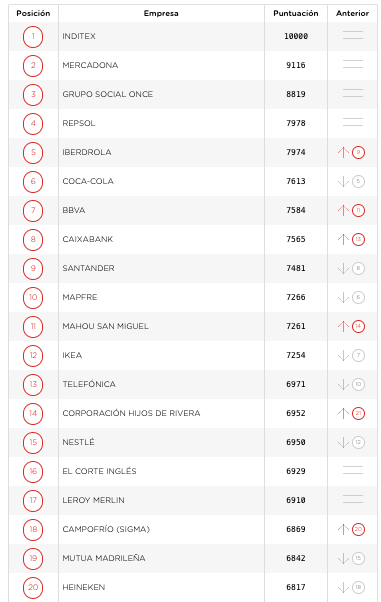Screen dimensions: 381x602
Task: Click the Anterior column header
Action: click(353, 13)
